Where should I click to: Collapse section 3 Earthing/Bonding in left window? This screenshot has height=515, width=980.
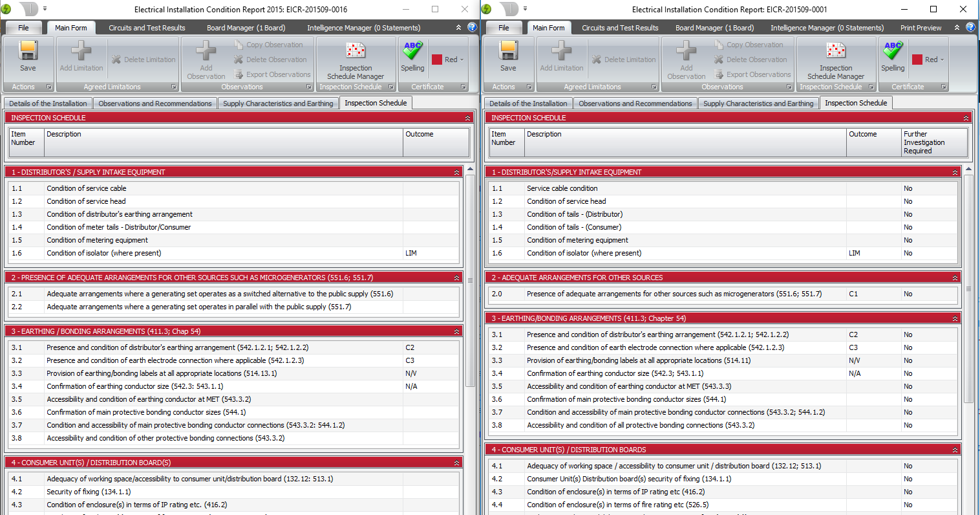456,331
